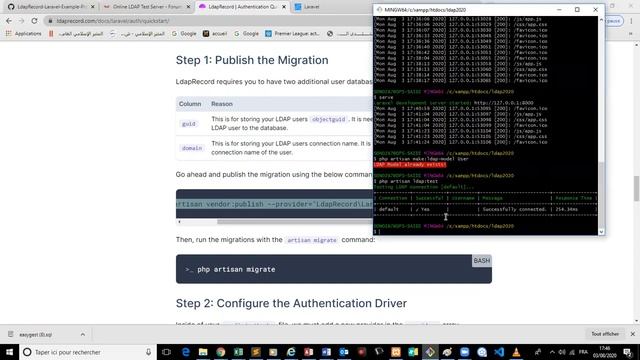This screenshot has height=360, width=640.
Task: Open the accueil bookmark
Action: click(215, 34)
